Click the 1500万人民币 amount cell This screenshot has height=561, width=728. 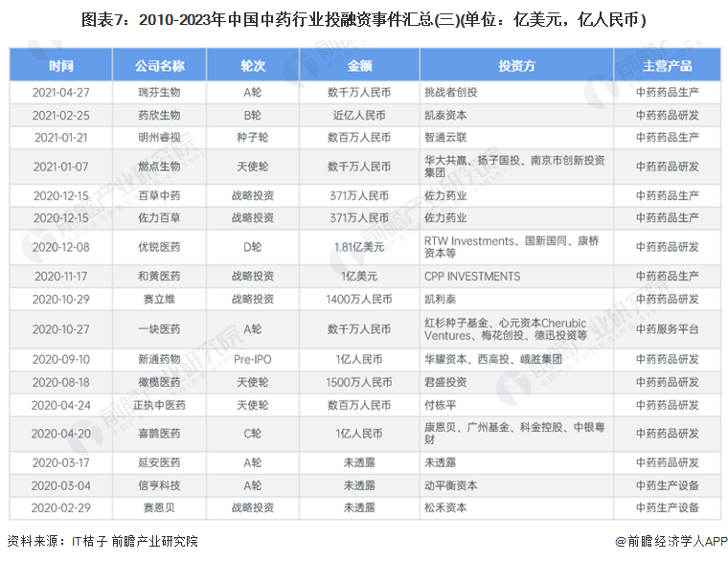tap(359, 382)
